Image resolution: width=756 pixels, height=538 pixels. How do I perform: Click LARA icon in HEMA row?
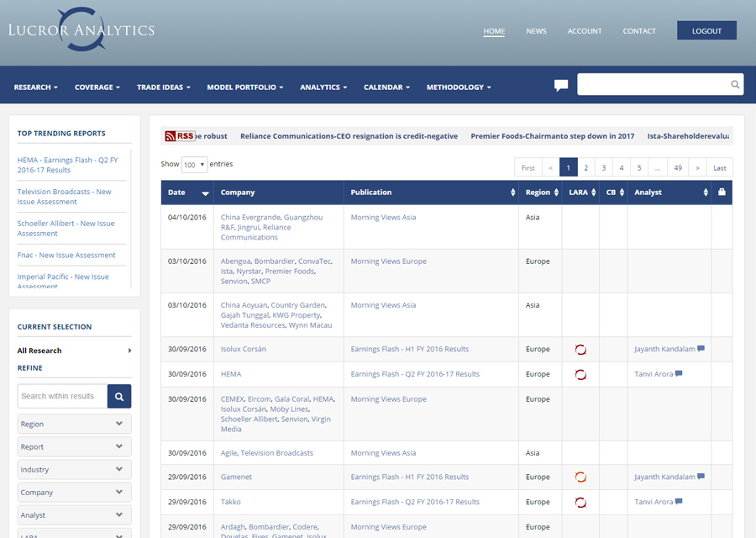coord(580,374)
